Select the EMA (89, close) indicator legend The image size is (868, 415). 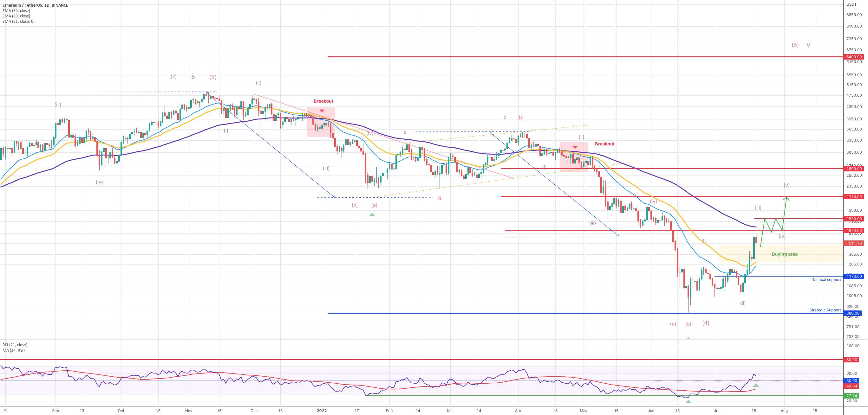click(x=16, y=16)
